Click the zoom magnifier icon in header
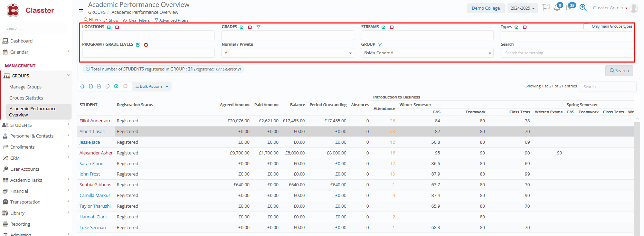This screenshot has width=644, height=236. [x=583, y=8]
